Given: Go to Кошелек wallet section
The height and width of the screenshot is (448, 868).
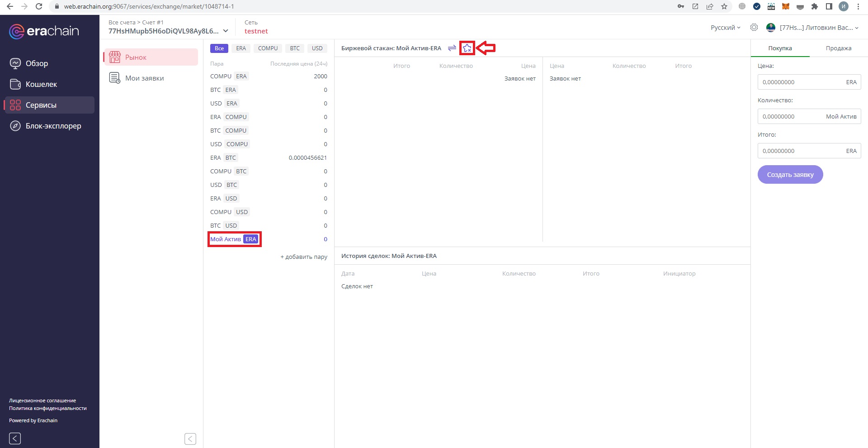Looking at the screenshot, I should click(x=41, y=84).
